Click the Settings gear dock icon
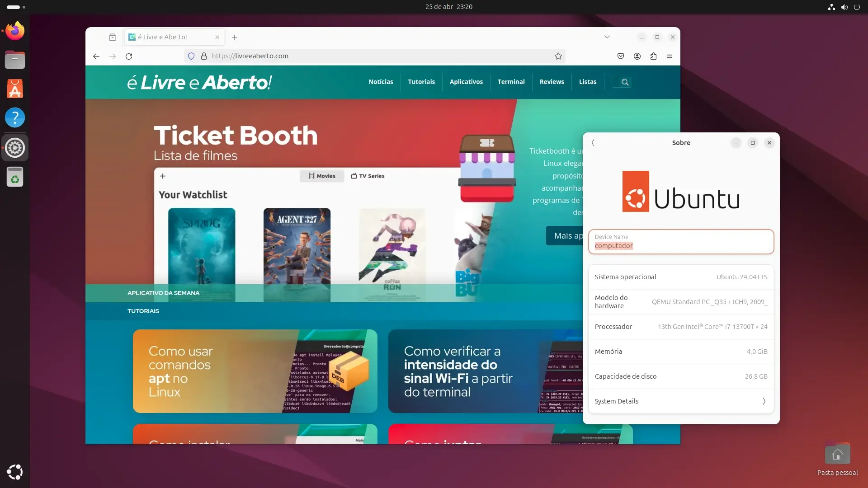 [15, 148]
